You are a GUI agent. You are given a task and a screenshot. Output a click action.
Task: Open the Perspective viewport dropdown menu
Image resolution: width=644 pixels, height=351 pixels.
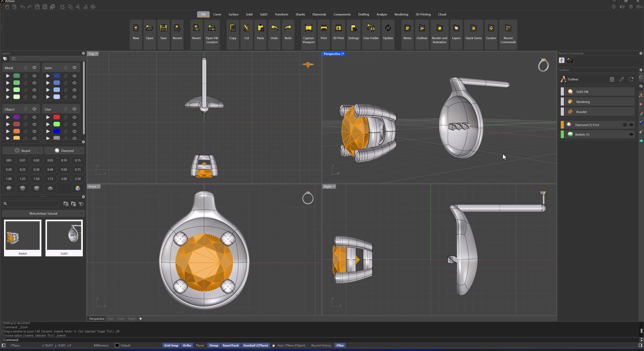tap(343, 54)
